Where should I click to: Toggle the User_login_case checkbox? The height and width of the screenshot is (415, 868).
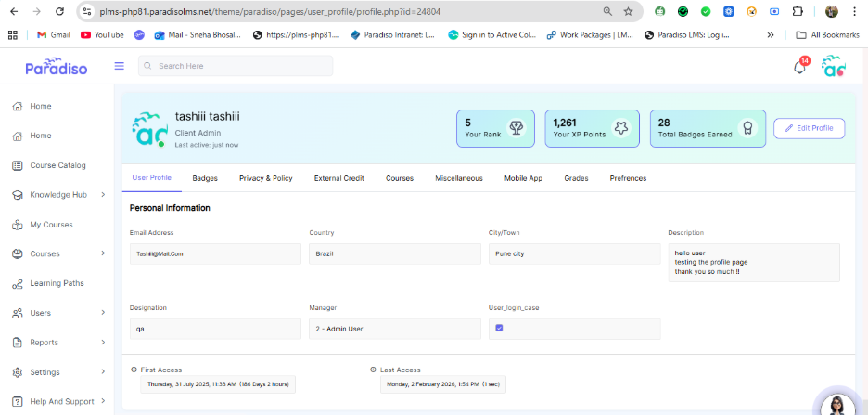(499, 328)
